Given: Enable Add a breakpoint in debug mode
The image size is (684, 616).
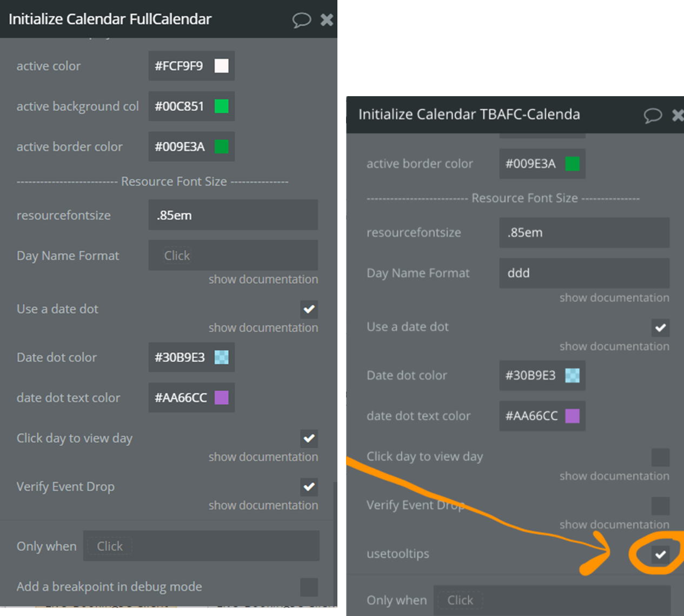Looking at the screenshot, I should 309,587.
